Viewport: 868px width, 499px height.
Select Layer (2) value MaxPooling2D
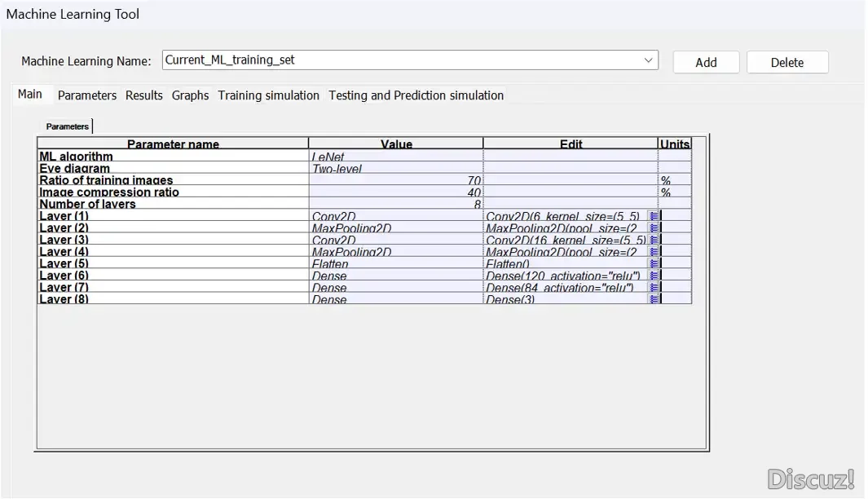coord(396,227)
